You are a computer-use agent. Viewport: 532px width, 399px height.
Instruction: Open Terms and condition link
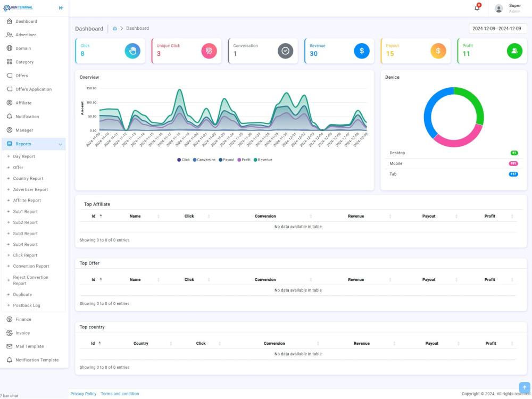(x=120, y=394)
